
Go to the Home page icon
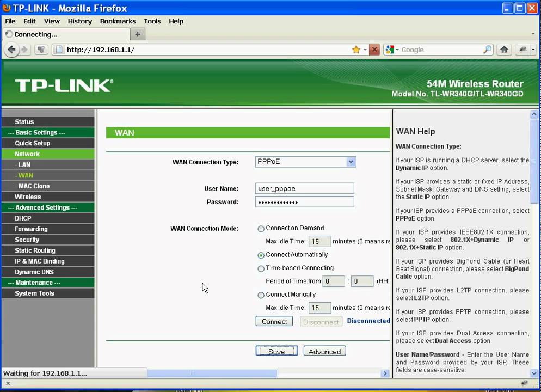point(504,50)
